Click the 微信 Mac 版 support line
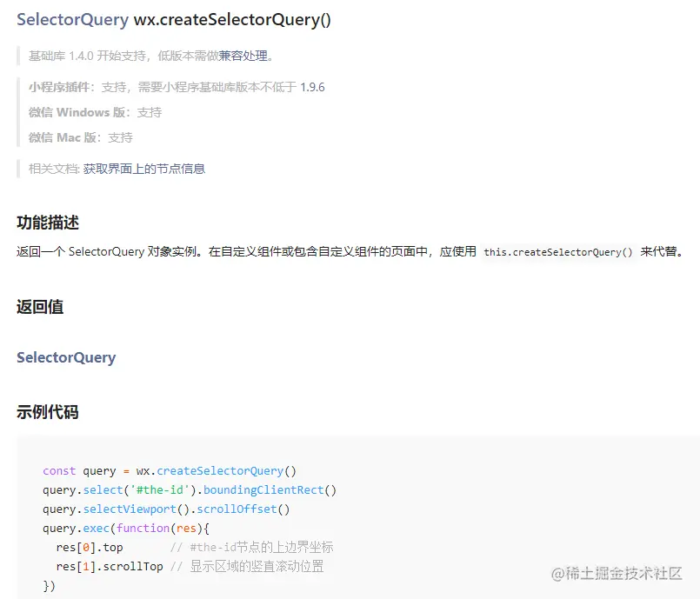 (81, 137)
